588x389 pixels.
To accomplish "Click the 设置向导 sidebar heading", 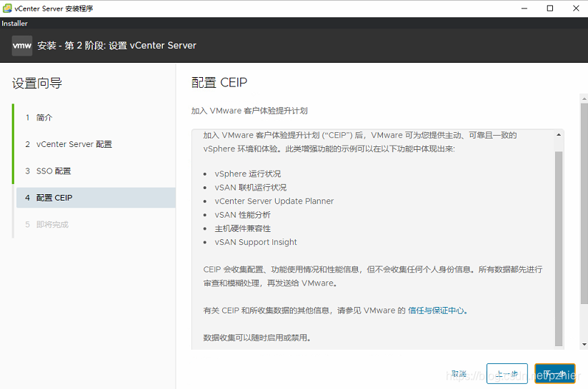I will coord(36,84).
